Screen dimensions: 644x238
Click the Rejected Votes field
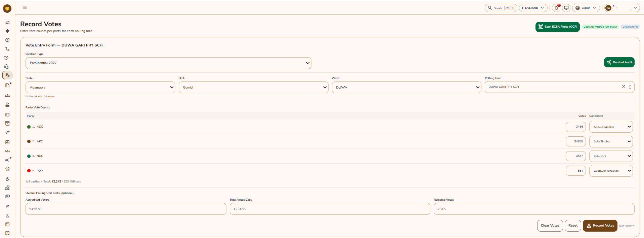[534, 209]
